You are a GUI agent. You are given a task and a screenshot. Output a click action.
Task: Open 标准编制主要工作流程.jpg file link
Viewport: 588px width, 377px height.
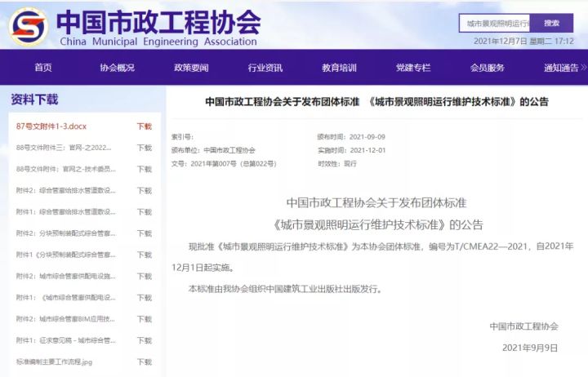click(x=54, y=361)
